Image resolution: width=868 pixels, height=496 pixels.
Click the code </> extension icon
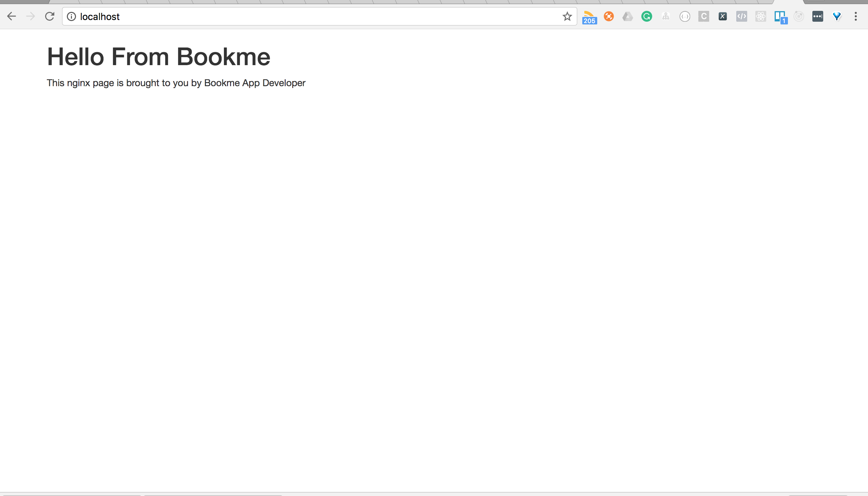(x=741, y=16)
